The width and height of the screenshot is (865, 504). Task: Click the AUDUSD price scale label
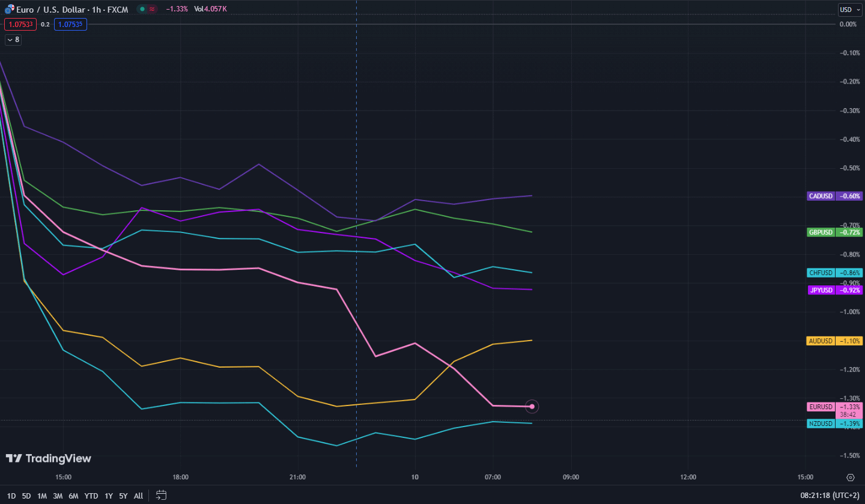tap(821, 341)
